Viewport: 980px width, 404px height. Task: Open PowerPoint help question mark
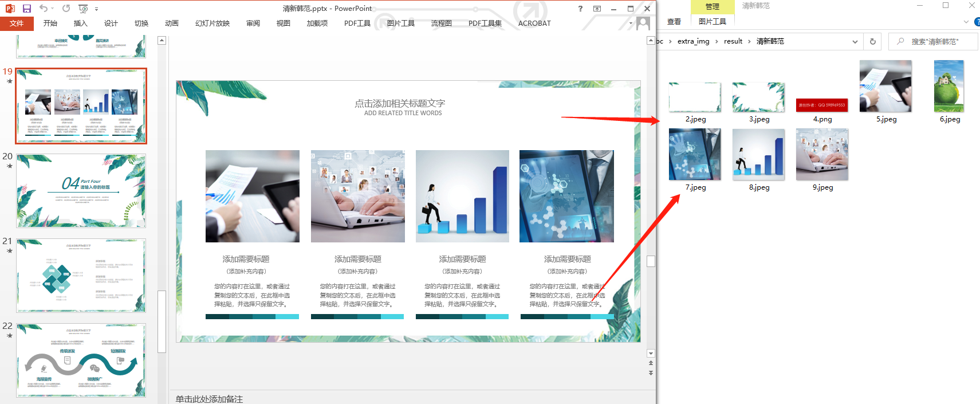[580, 9]
